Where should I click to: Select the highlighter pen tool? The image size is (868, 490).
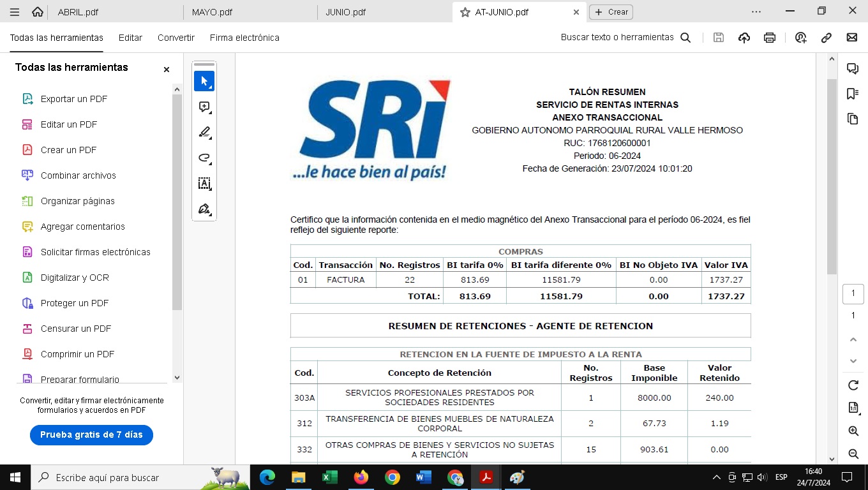pyautogui.click(x=204, y=133)
